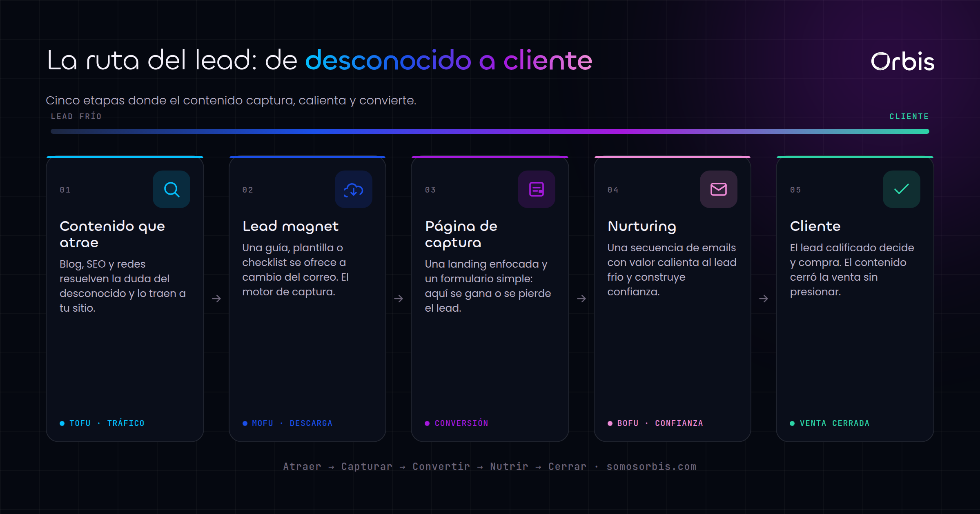The width and height of the screenshot is (980, 514).
Task: Select the 'Página de captura' card title
Action: coord(461,234)
